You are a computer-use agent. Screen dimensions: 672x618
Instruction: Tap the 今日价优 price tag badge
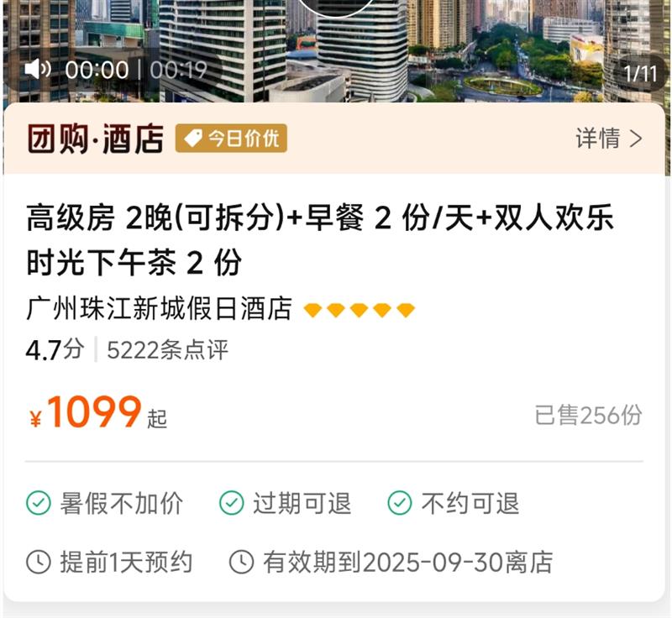pos(231,139)
